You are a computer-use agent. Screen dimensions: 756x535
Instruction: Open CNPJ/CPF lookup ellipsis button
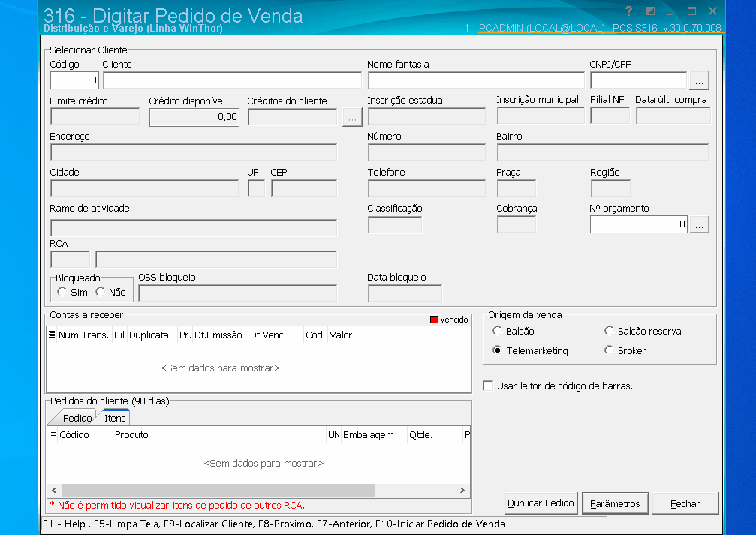pos(699,80)
